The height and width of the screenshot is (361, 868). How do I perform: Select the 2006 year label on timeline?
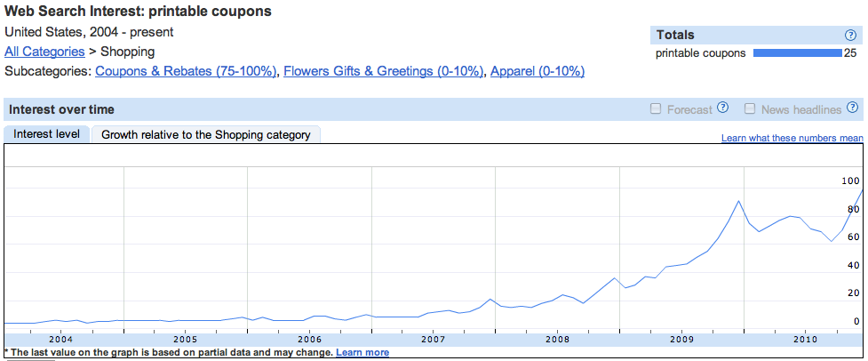pos(309,338)
